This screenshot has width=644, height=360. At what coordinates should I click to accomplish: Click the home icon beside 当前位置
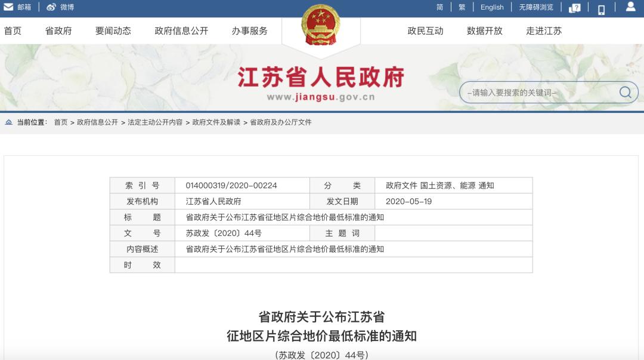pos(7,123)
